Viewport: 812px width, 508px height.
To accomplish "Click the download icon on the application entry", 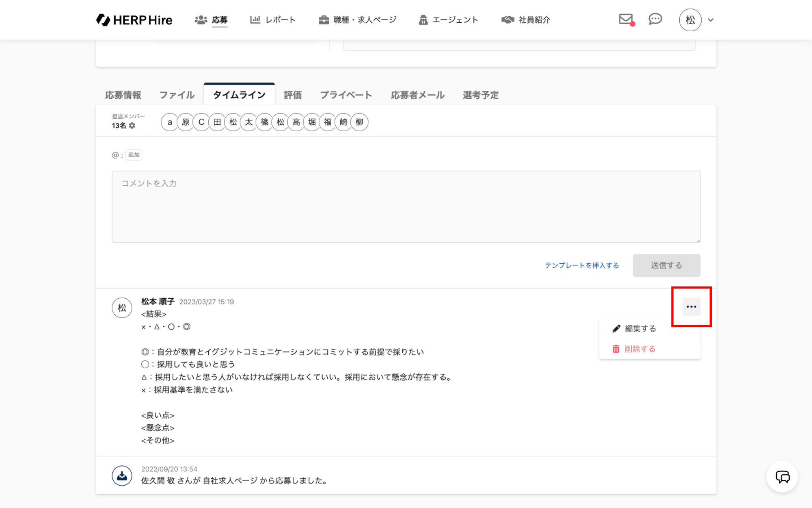I will (122, 475).
